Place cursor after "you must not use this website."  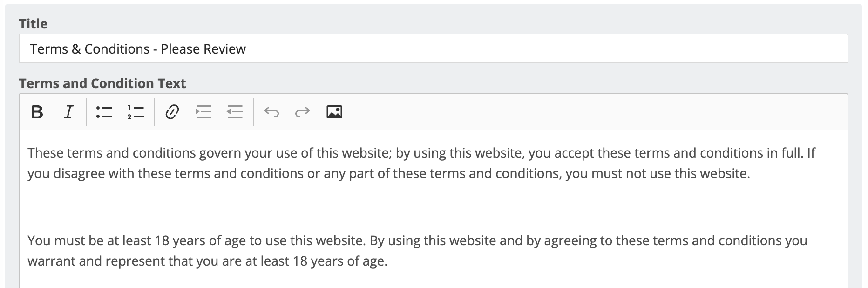point(751,173)
